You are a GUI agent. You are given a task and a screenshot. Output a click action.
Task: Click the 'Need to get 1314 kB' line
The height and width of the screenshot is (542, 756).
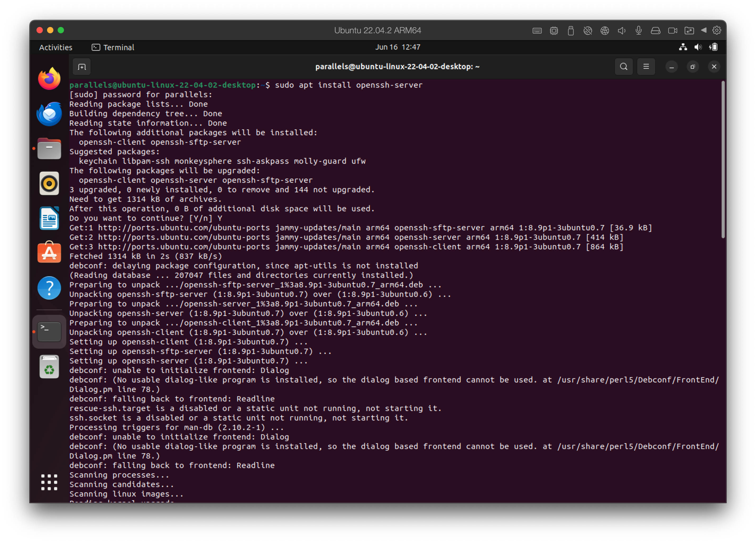click(145, 199)
